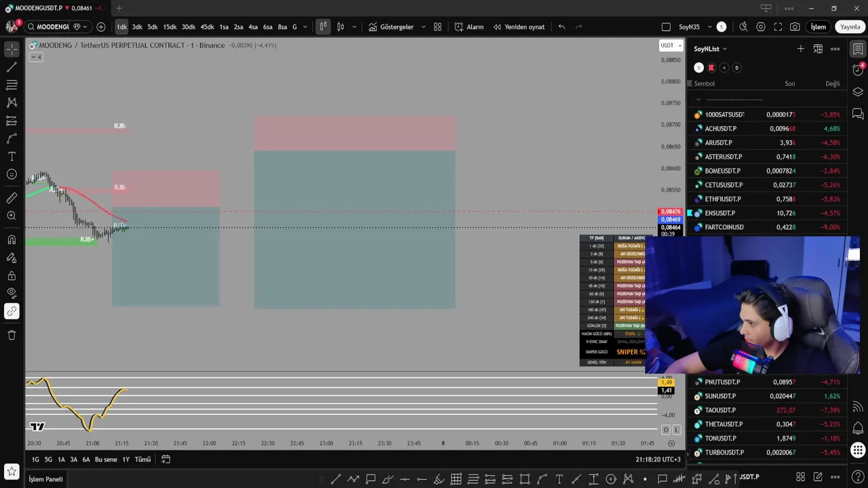Open the notifications bell panel
The image size is (868, 488).
point(858,428)
